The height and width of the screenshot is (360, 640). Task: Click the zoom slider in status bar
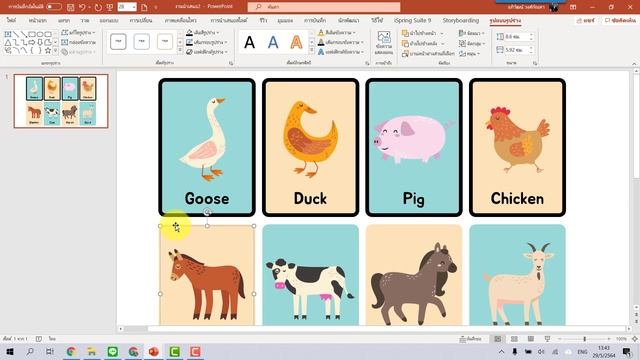(584, 339)
